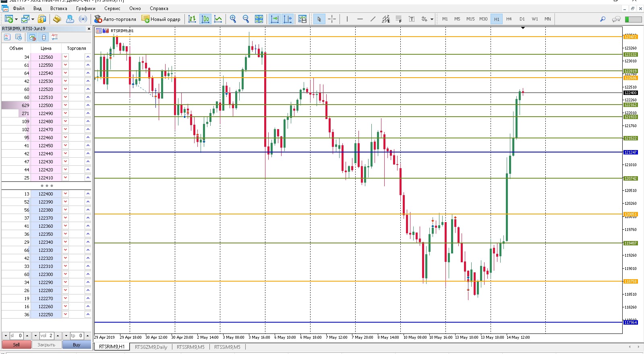Toggle the Авто-торговля auto-trading button
644x354 pixels.
pos(115,19)
